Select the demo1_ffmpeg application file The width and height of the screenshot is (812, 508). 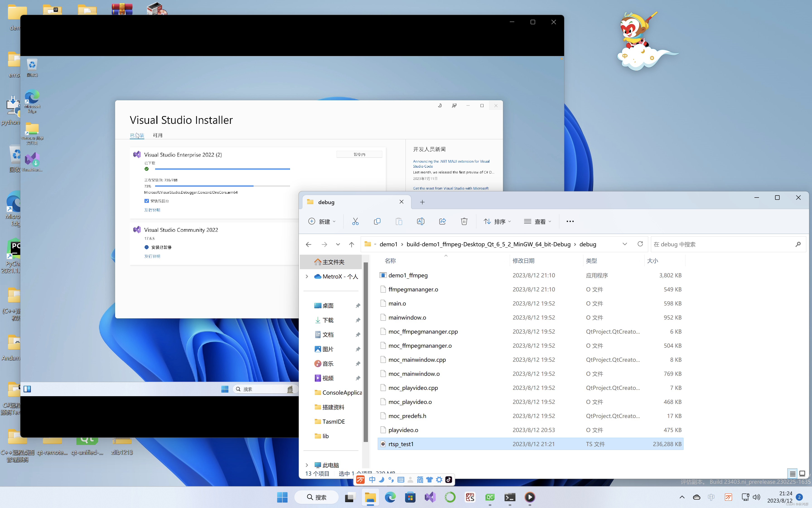(x=530, y=275)
